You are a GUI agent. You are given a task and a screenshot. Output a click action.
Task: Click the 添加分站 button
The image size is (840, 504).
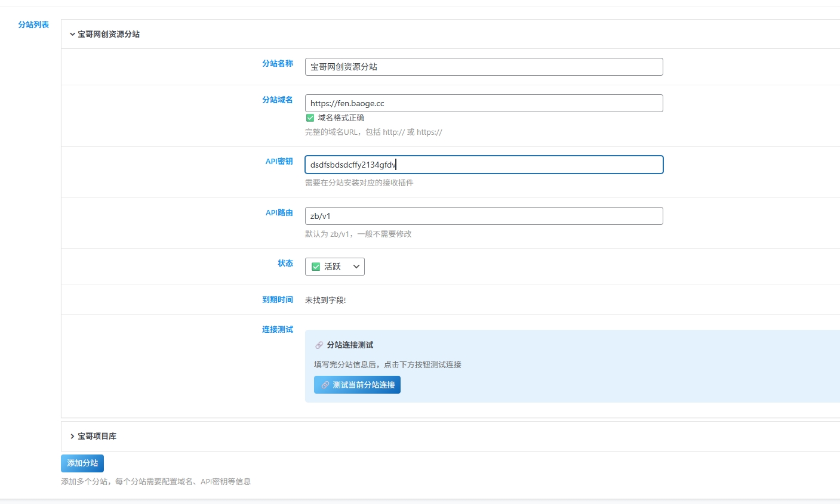[x=82, y=463]
